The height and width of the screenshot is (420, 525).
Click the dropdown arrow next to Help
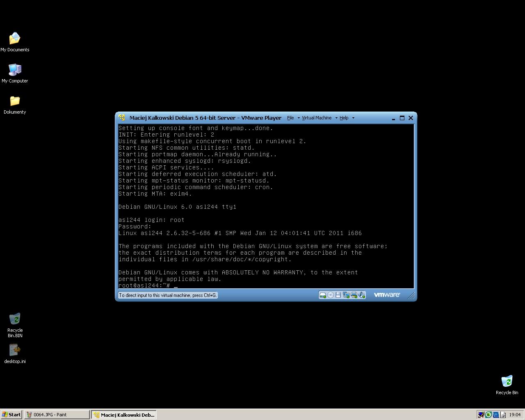353,118
